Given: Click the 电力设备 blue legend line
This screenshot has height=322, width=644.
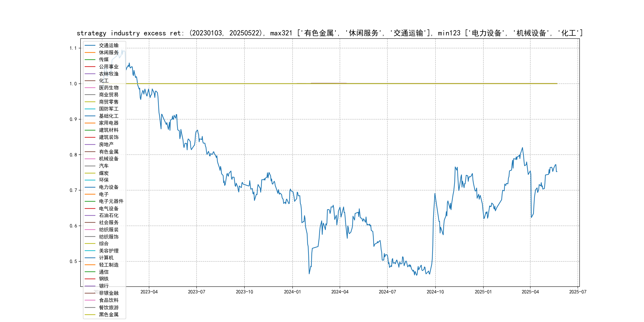Looking at the screenshot, I should [x=90, y=187].
